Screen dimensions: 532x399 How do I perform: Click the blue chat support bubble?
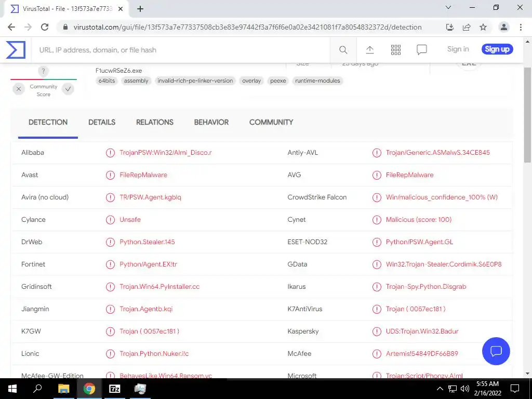click(x=496, y=351)
